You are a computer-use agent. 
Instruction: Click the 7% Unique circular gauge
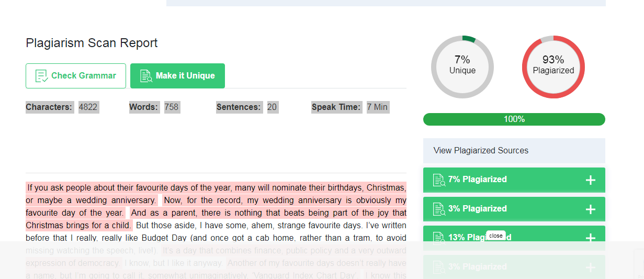pyautogui.click(x=462, y=67)
